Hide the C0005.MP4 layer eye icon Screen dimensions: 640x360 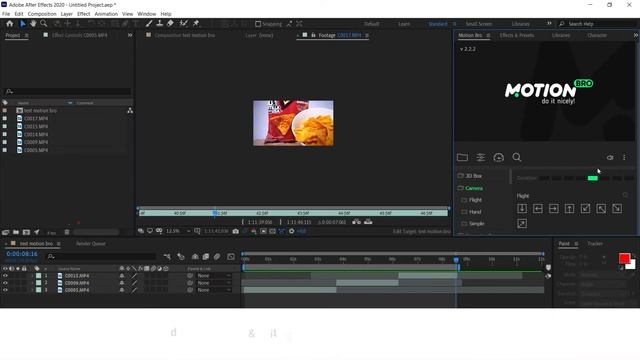(x=5, y=290)
